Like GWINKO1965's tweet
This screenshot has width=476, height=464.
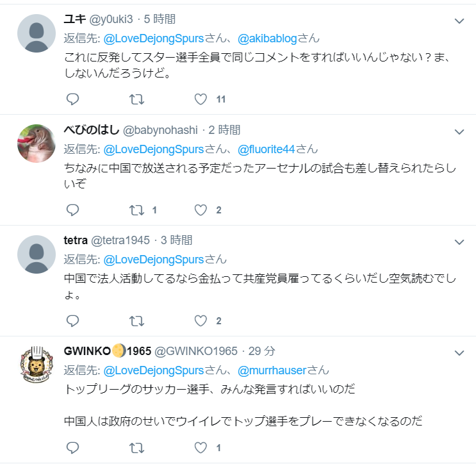(x=201, y=448)
